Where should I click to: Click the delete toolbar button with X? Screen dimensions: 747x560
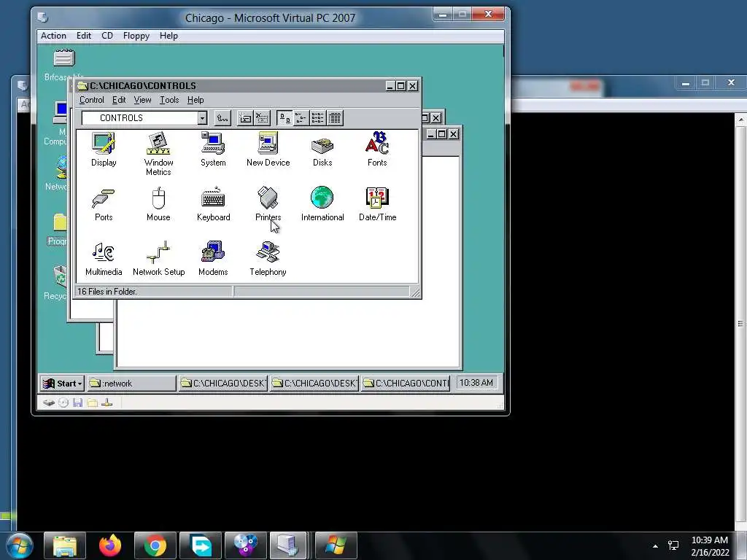[x=262, y=118]
